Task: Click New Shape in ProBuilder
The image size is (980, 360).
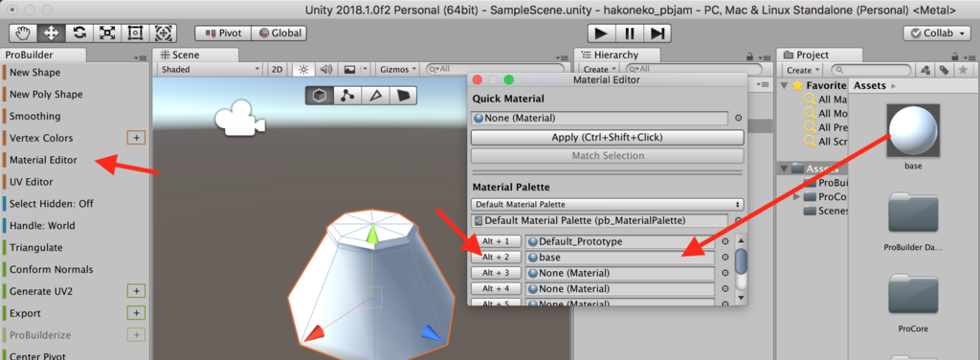Action: point(35,73)
